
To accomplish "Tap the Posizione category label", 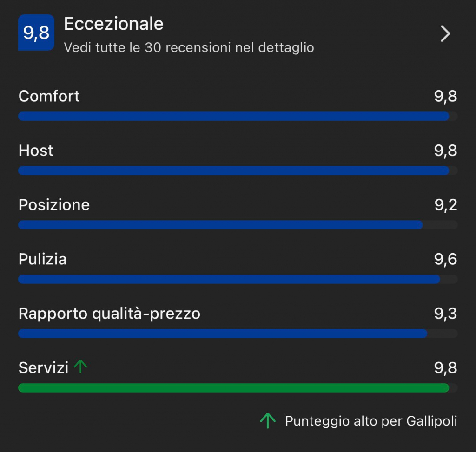I will 54,205.
